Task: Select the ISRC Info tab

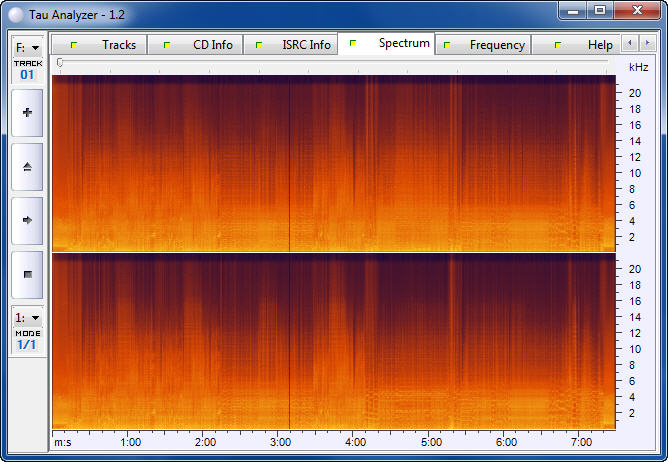Action: coord(294,45)
